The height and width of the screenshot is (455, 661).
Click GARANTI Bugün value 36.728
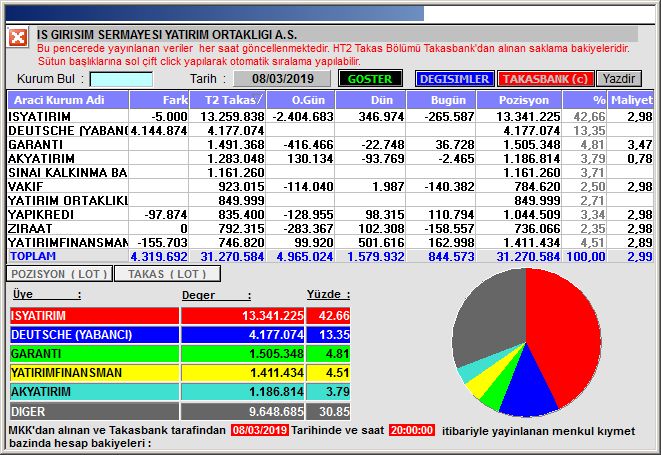pos(455,145)
